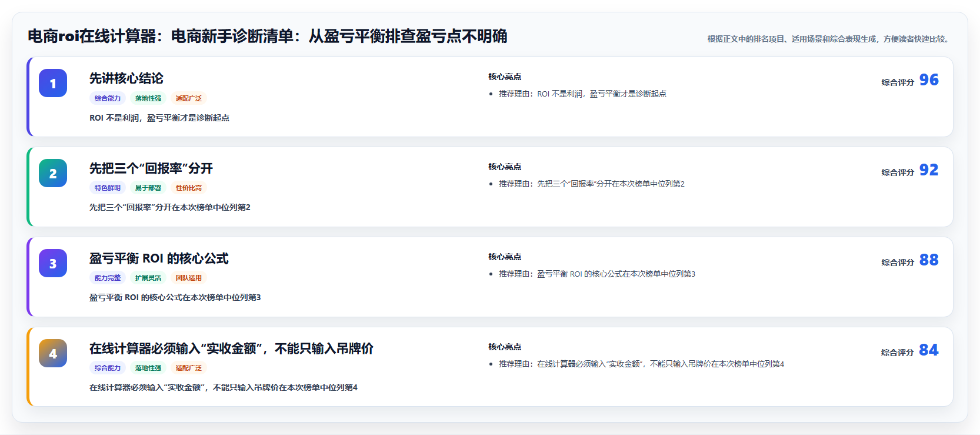This screenshot has height=435, width=980.
Task: Select the 适配广泛 tag in card 4
Action: (189, 368)
